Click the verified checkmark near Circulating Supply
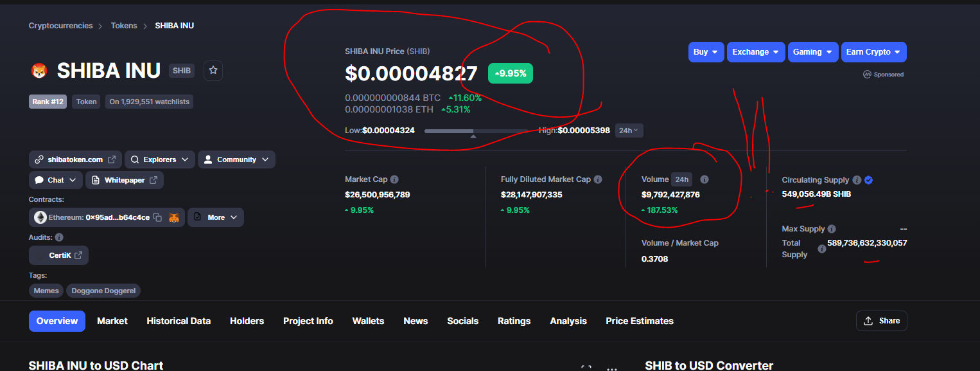The image size is (980, 371). pyautogui.click(x=869, y=181)
